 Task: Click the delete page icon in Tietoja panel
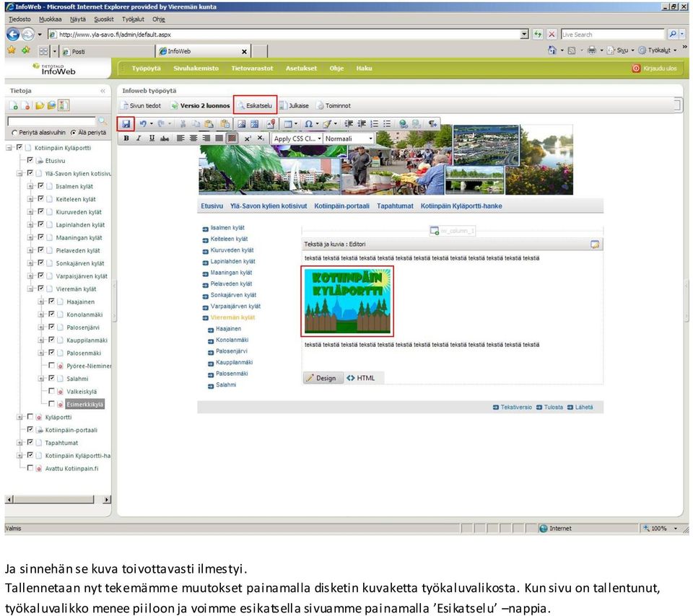[26, 105]
